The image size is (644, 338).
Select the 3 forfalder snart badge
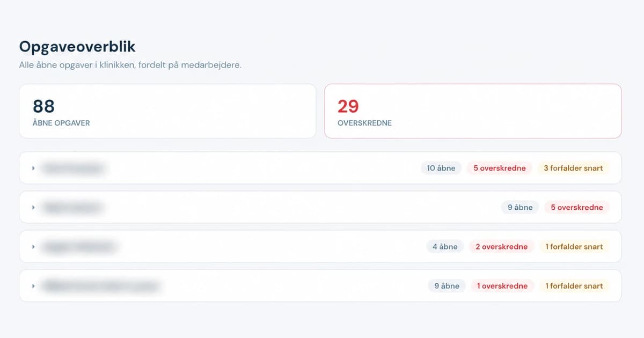click(573, 168)
